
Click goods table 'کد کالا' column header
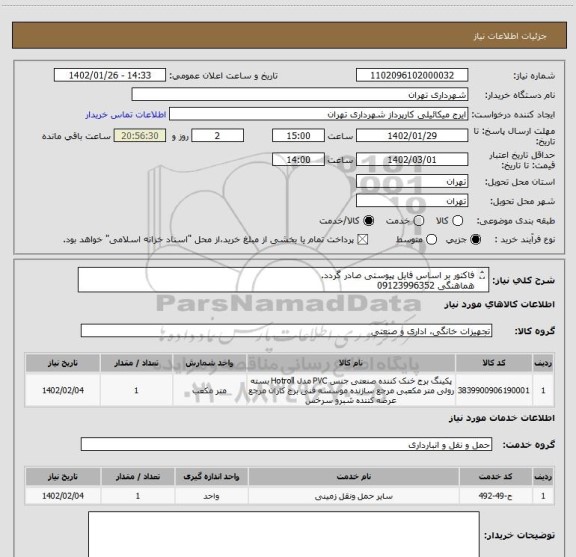(494, 363)
